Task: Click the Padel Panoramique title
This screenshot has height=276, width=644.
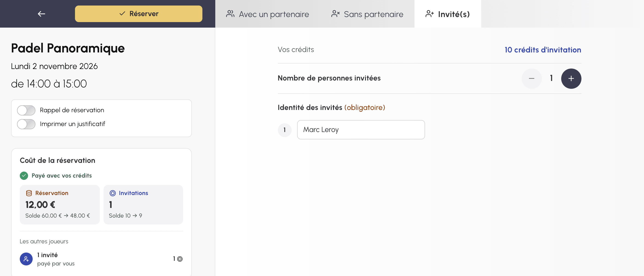Action: click(x=68, y=48)
